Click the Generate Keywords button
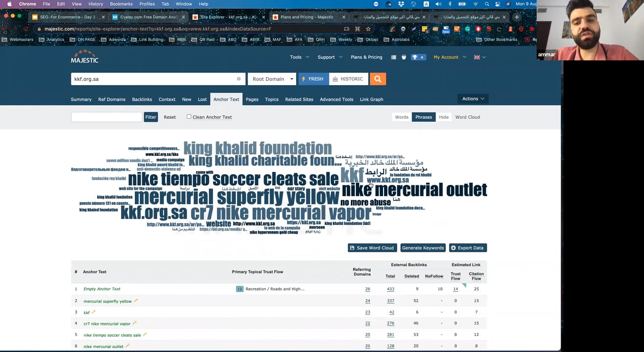Viewport: 644px width, 352px height. [x=423, y=248]
